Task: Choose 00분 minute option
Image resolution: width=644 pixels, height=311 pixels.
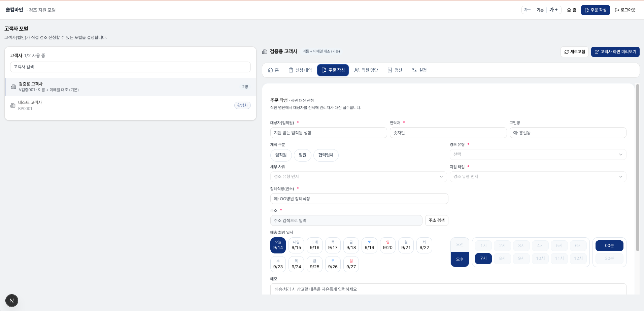Action: 609,246
